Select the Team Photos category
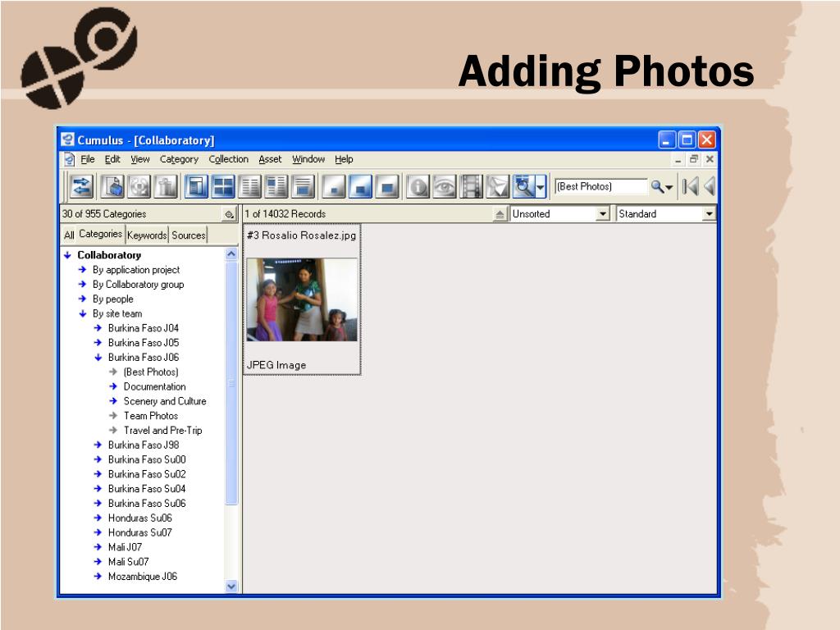The image size is (840, 630). [x=151, y=416]
